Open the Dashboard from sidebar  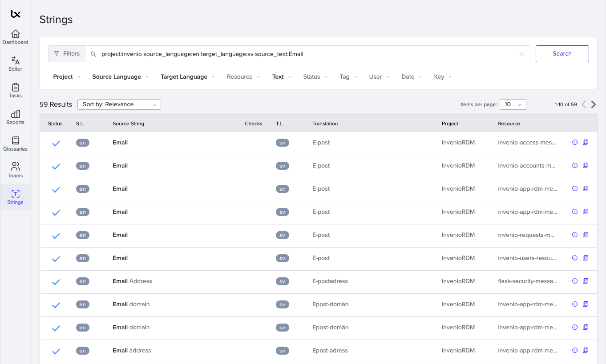[x=15, y=37]
